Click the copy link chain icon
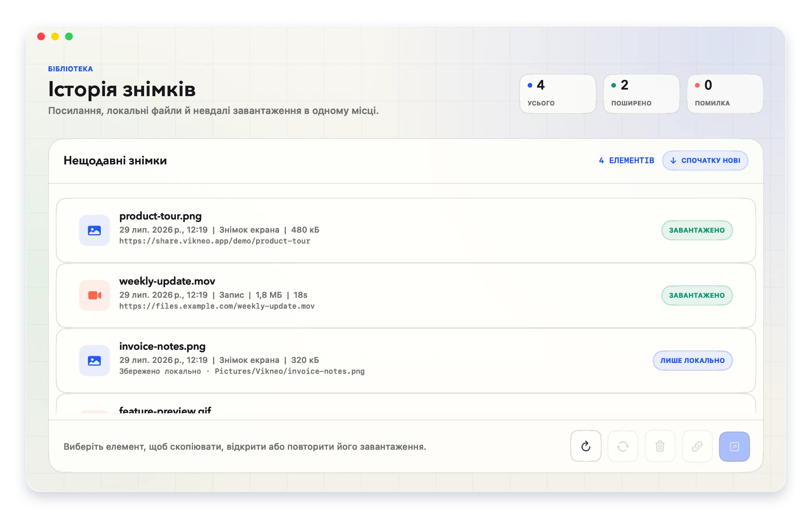Viewport: 812px width, 518px height. 697,446
